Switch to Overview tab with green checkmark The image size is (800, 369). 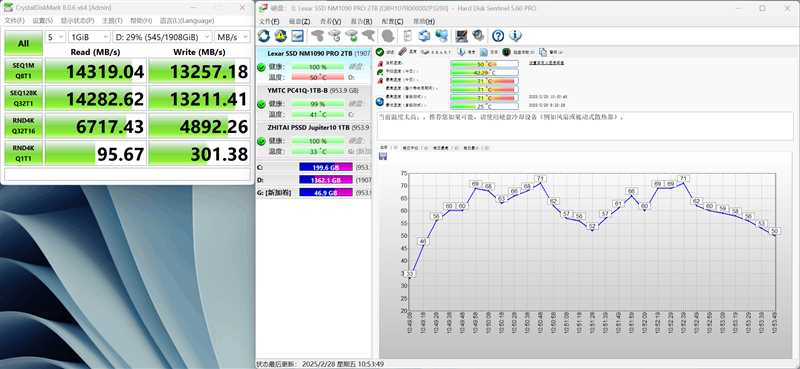tap(386, 52)
